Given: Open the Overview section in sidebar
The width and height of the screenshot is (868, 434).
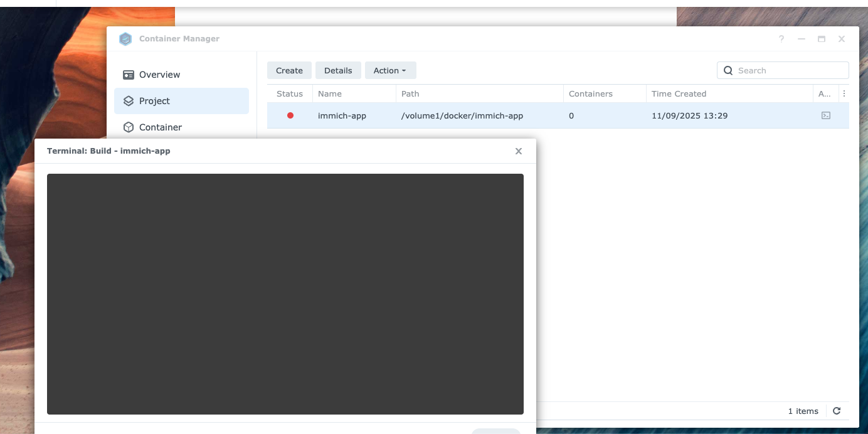Looking at the screenshot, I should [x=181, y=75].
